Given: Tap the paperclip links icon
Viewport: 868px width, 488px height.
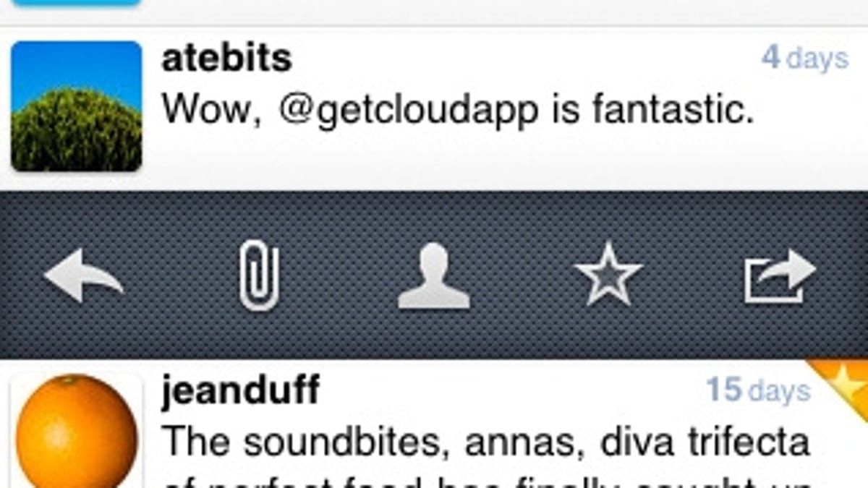Looking at the screenshot, I should click(x=259, y=275).
